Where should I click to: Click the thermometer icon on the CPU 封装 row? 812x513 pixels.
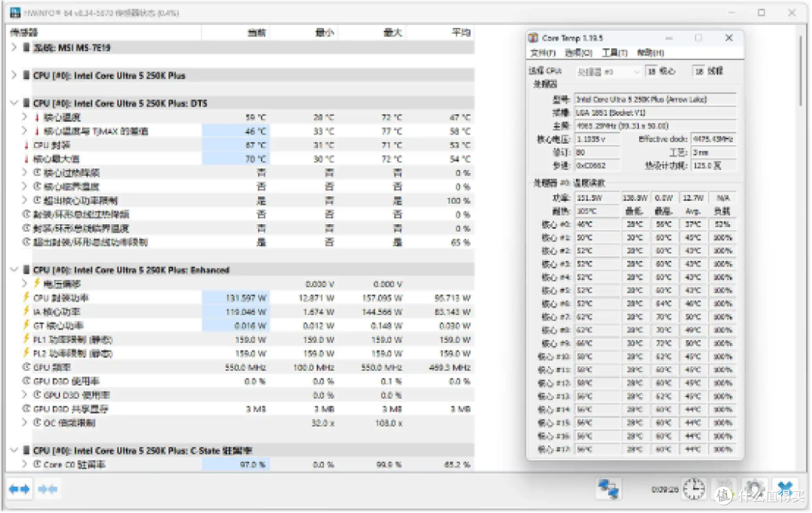tap(26, 145)
